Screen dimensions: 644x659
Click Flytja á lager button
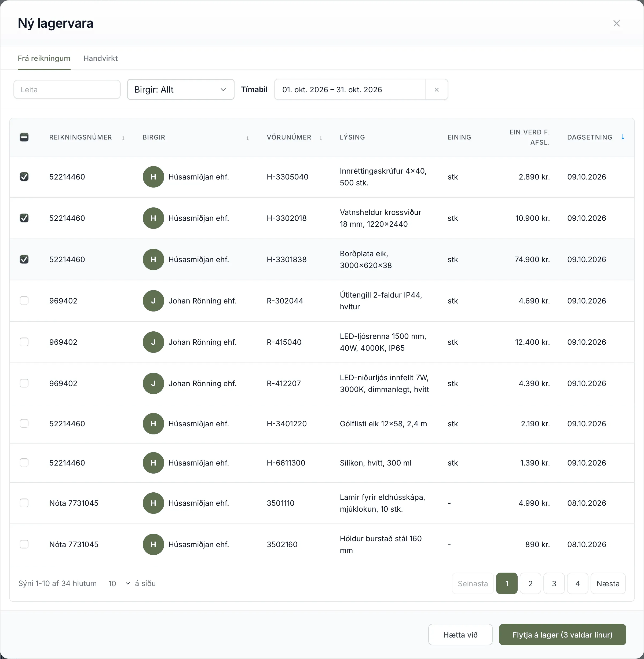[x=562, y=635]
